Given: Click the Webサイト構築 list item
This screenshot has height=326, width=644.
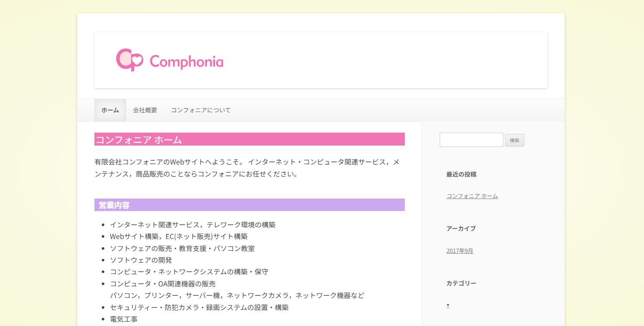Looking at the screenshot, I should (x=179, y=236).
